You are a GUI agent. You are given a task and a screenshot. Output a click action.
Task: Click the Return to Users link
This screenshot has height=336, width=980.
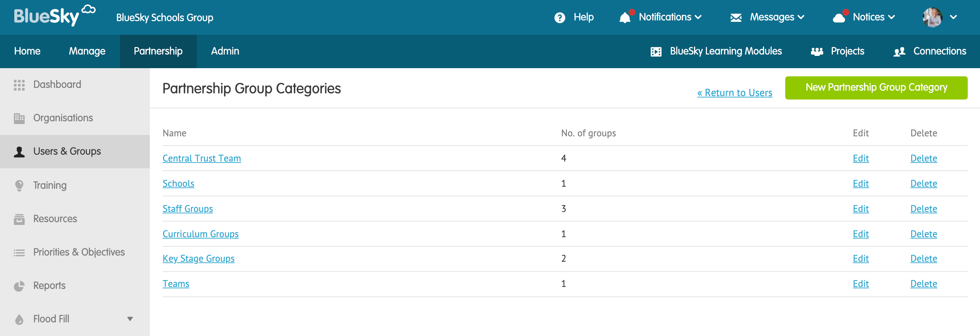point(734,93)
